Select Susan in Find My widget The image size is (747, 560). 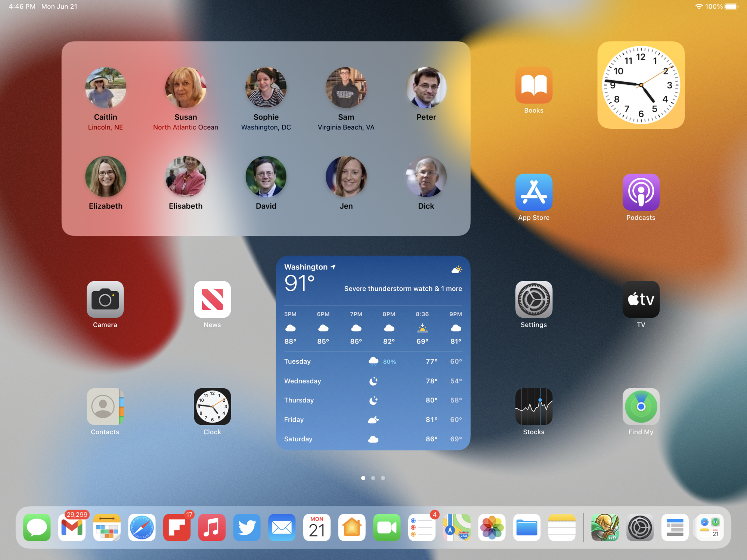coord(186,88)
